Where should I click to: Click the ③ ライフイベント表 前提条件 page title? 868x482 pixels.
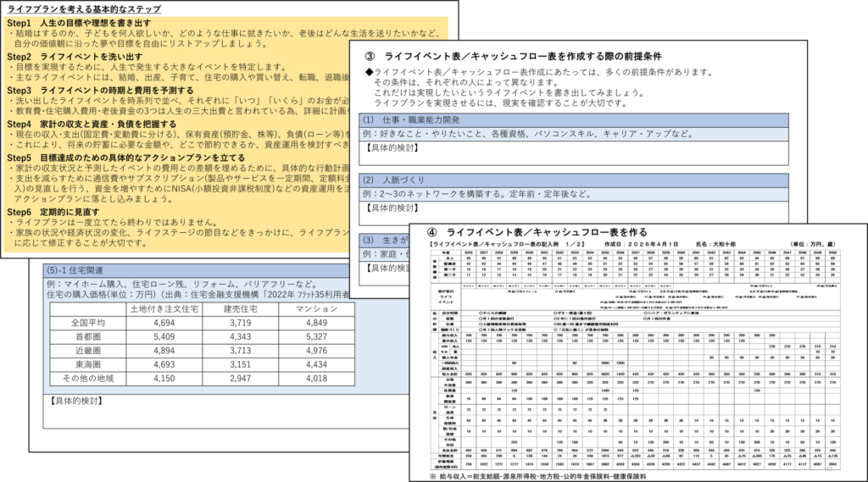click(513, 56)
